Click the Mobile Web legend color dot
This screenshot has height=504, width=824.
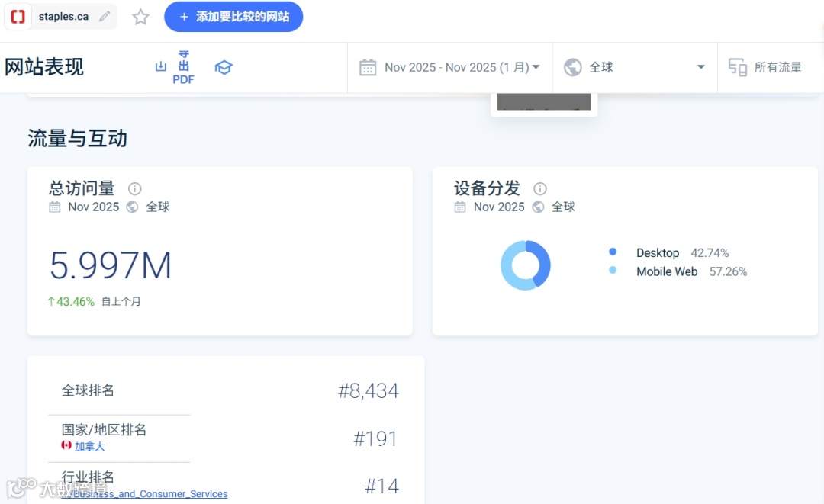pyautogui.click(x=612, y=271)
